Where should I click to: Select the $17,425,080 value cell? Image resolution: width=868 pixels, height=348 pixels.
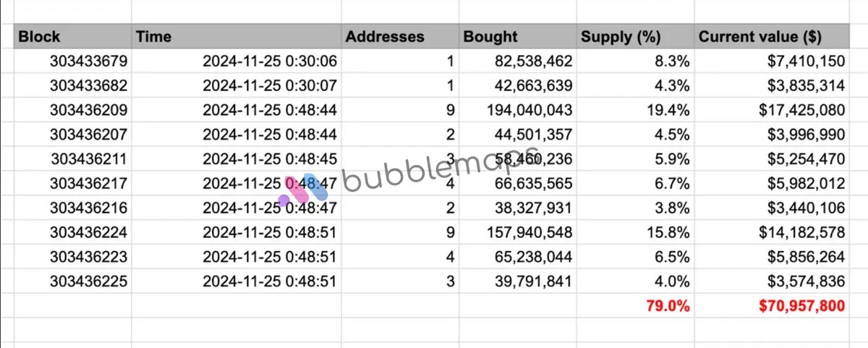pos(801,110)
